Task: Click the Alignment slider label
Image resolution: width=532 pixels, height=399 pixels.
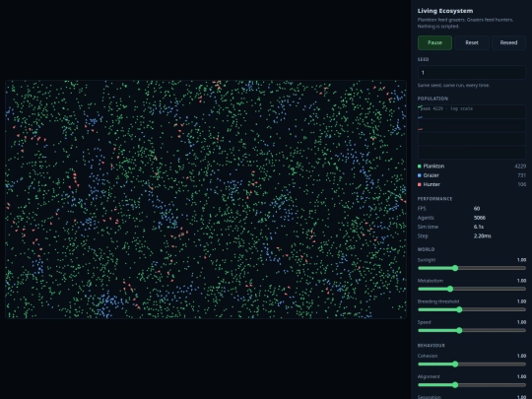Action: 429,376
